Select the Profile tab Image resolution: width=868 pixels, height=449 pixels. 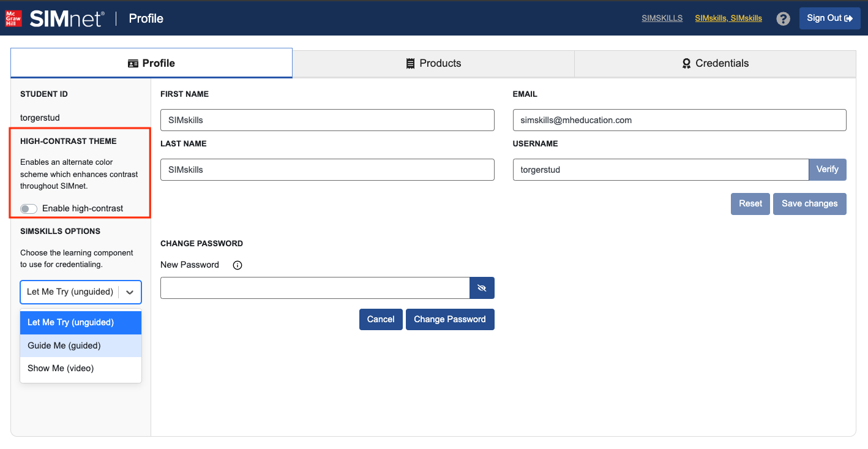151,63
